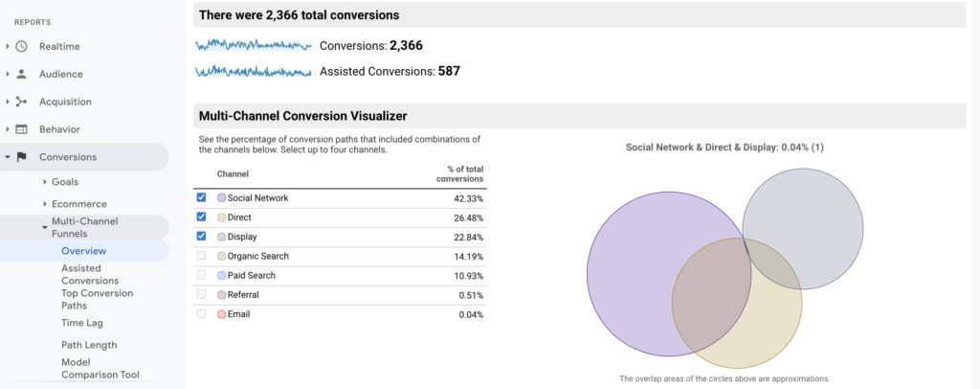Expand the Audience arrow
The image size is (980, 389).
pyautogui.click(x=8, y=74)
